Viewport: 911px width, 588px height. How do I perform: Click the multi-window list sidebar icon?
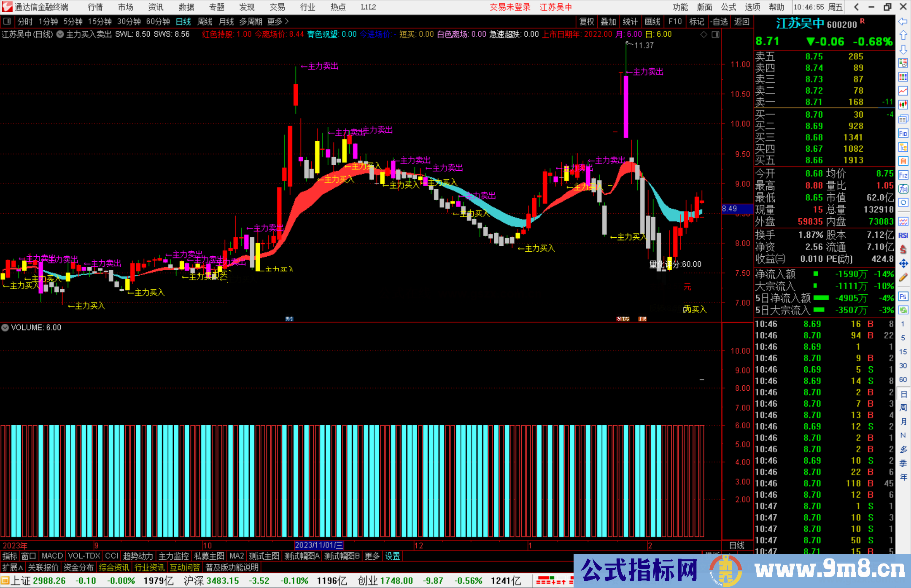903,119
